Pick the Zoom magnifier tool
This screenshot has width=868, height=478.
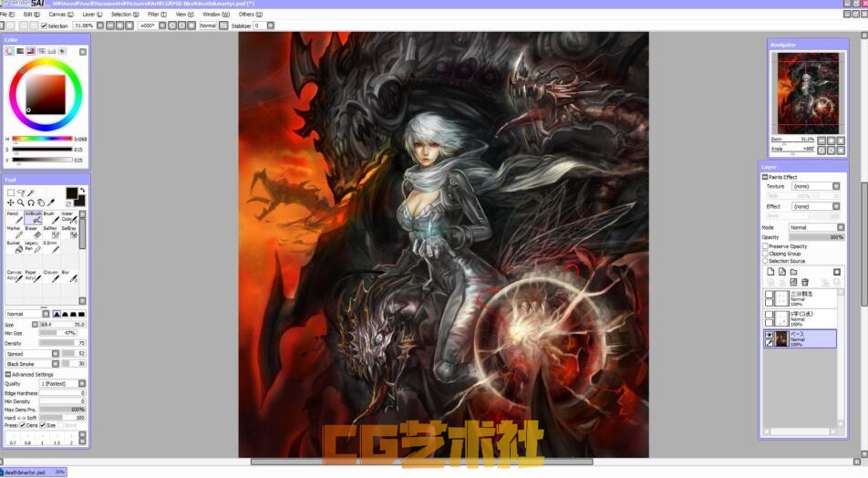[x=20, y=203]
